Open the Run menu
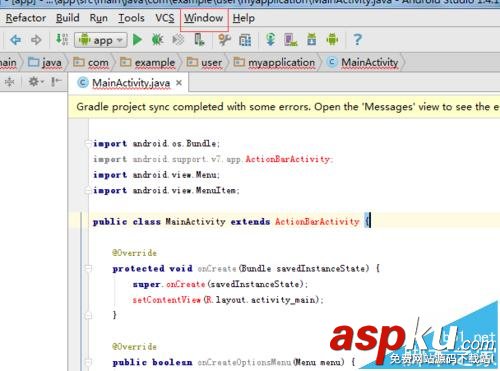500x371 pixels. pyautogui.click(x=99, y=18)
